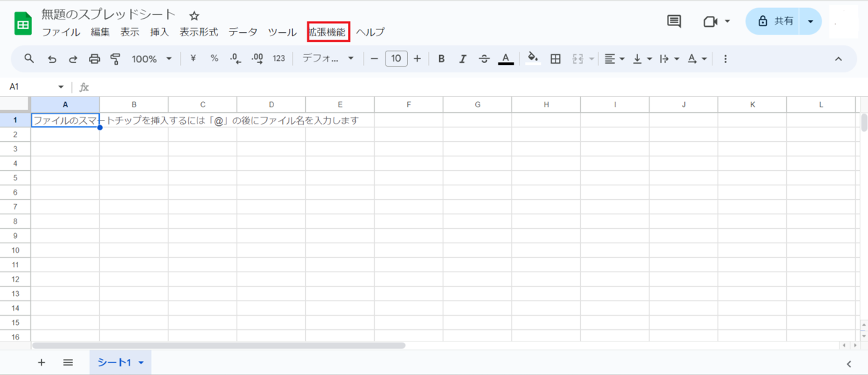Open the all sheets list icon

[x=68, y=363]
